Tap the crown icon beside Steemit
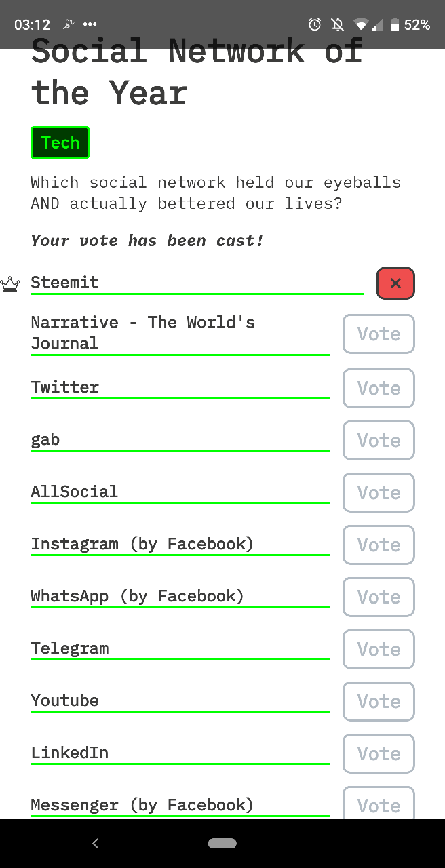Image resolution: width=445 pixels, height=868 pixels. [10, 283]
